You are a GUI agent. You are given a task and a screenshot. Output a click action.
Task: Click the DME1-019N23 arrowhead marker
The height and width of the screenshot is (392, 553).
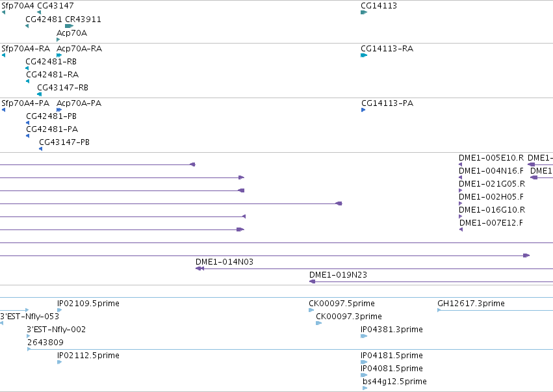(312, 281)
